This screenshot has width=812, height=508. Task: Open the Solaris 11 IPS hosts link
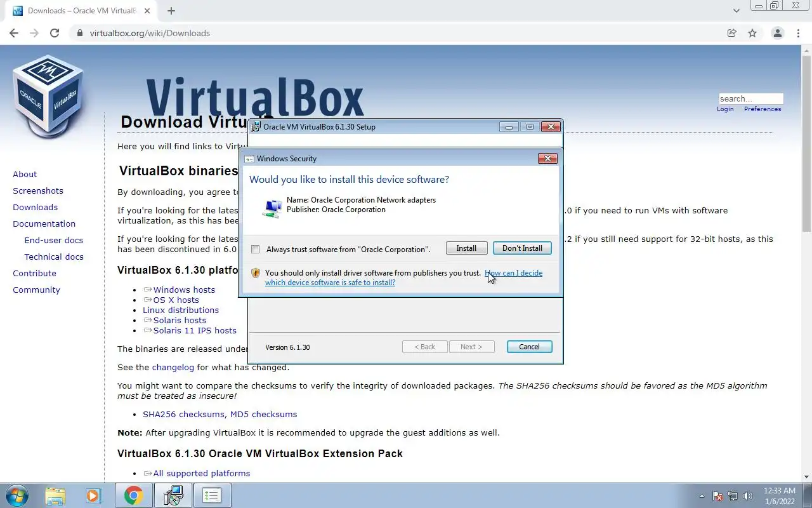pos(195,330)
